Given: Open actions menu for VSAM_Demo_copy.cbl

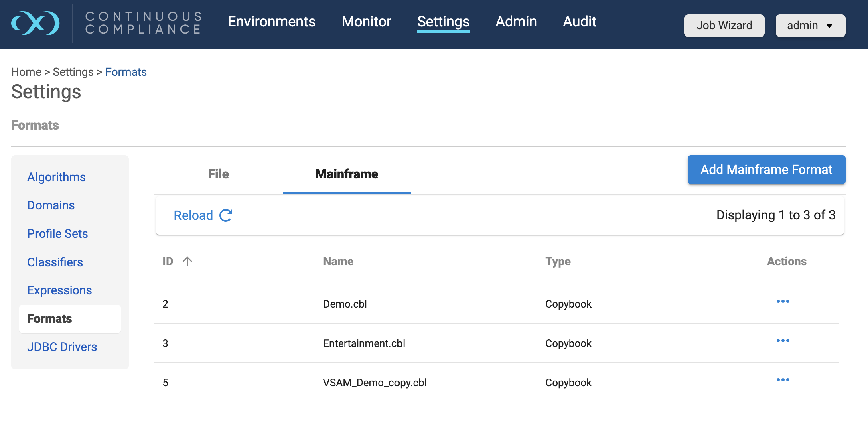Looking at the screenshot, I should coord(783,380).
